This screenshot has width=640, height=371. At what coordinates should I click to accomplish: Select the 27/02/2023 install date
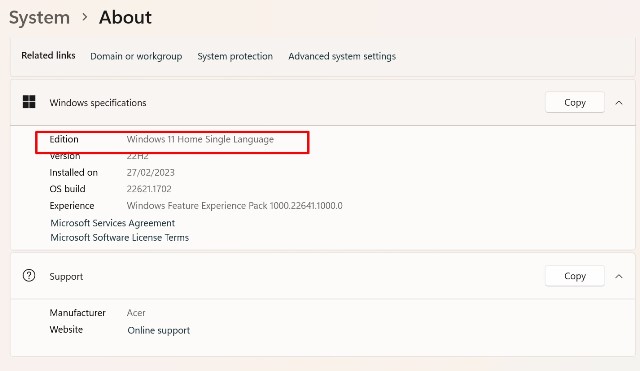pyautogui.click(x=151, y=173)
